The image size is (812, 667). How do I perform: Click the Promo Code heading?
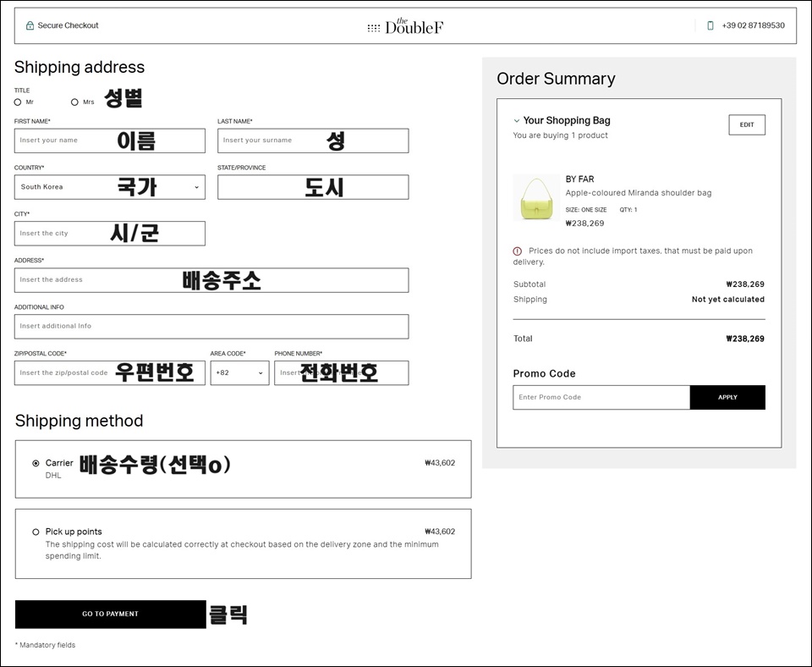(x=544, y=373)
